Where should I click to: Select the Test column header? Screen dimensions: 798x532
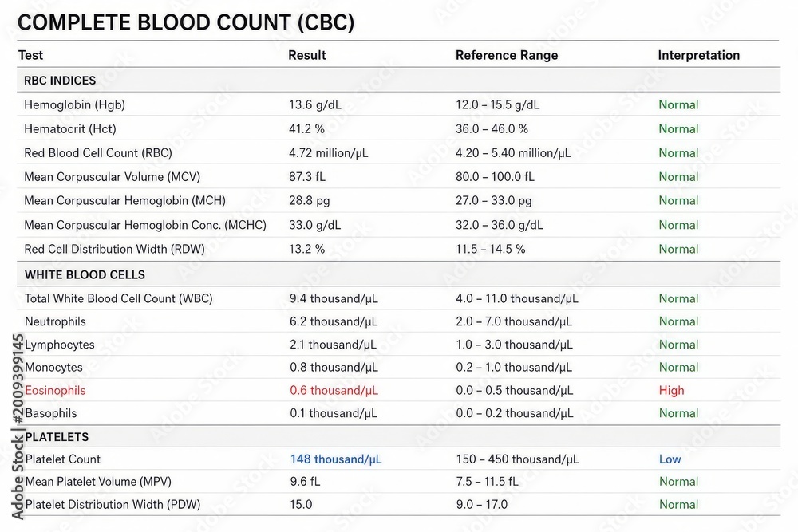(x=30, y=55)
